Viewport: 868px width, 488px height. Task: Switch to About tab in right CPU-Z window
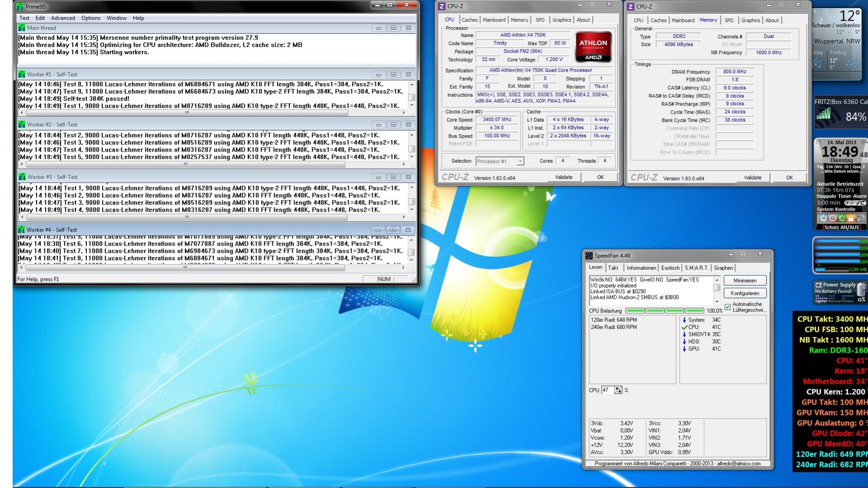click(x=772, y=20)
